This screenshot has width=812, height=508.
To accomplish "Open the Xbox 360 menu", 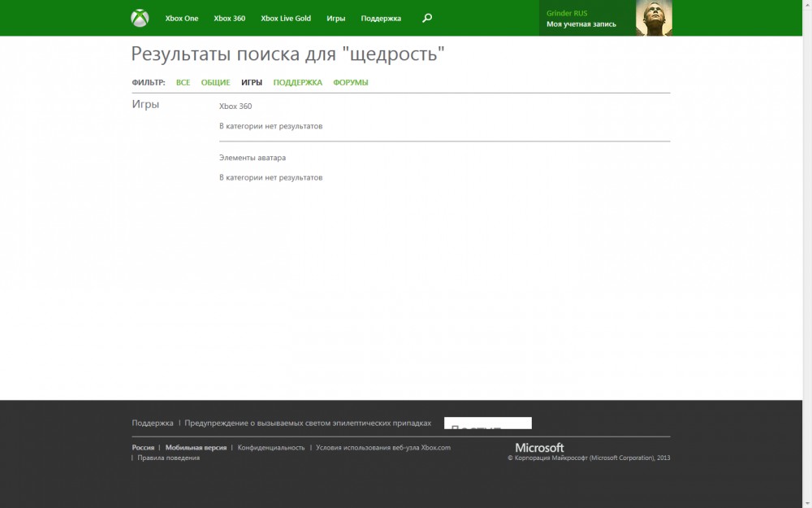I will click(230, 18).
